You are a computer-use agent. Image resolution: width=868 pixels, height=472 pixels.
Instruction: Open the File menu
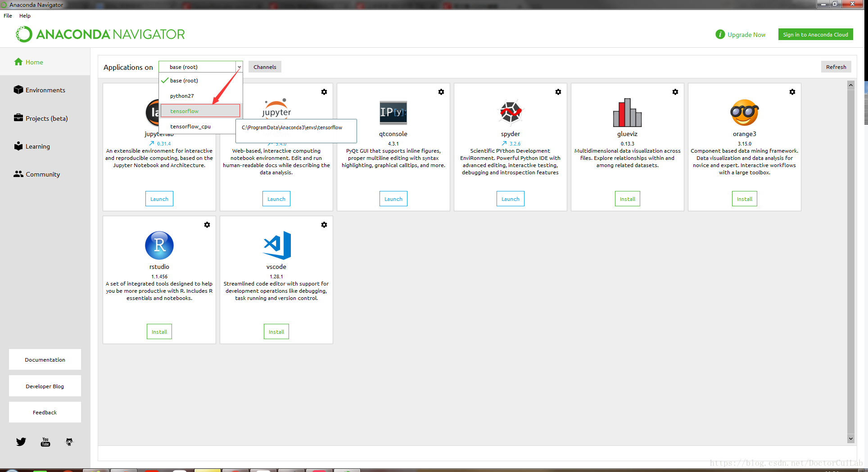(8, 15)
